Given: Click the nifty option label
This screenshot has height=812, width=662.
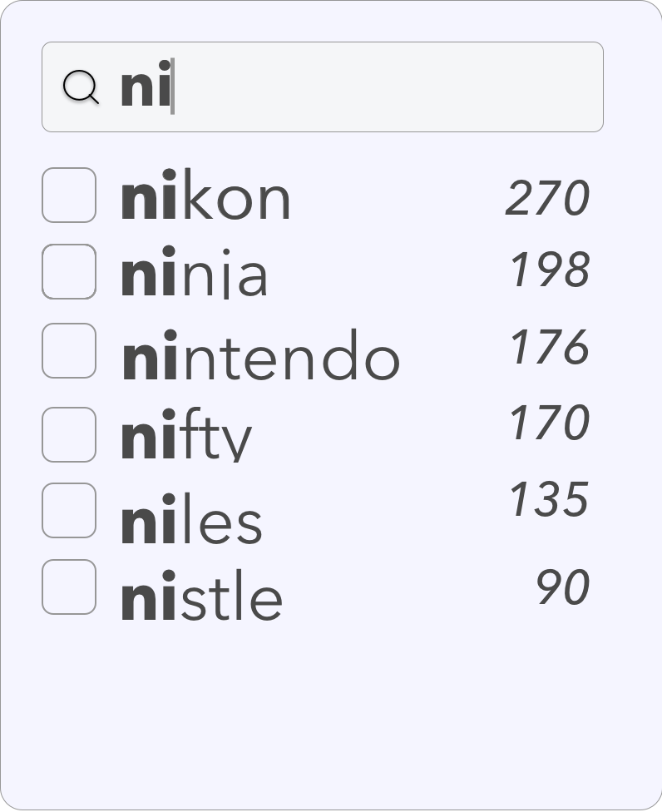Looking at the screenshot, I should [186, 438].
